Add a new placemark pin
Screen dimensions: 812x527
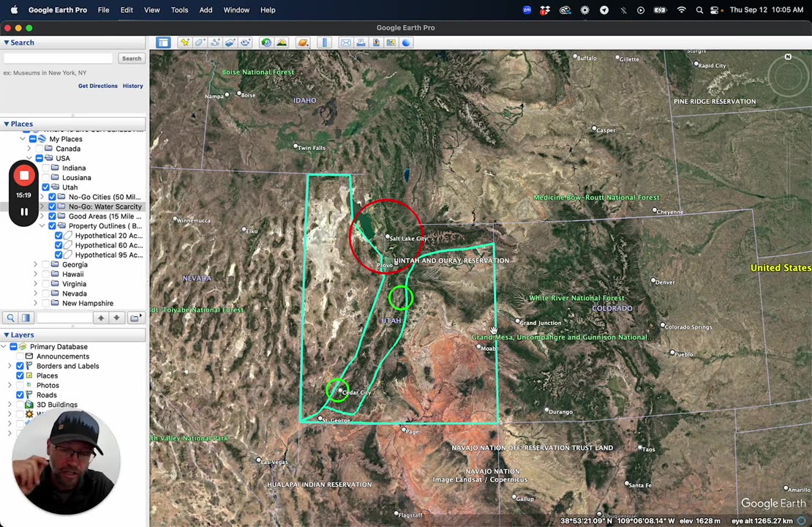pyautogui.click(x=184, y=42)
